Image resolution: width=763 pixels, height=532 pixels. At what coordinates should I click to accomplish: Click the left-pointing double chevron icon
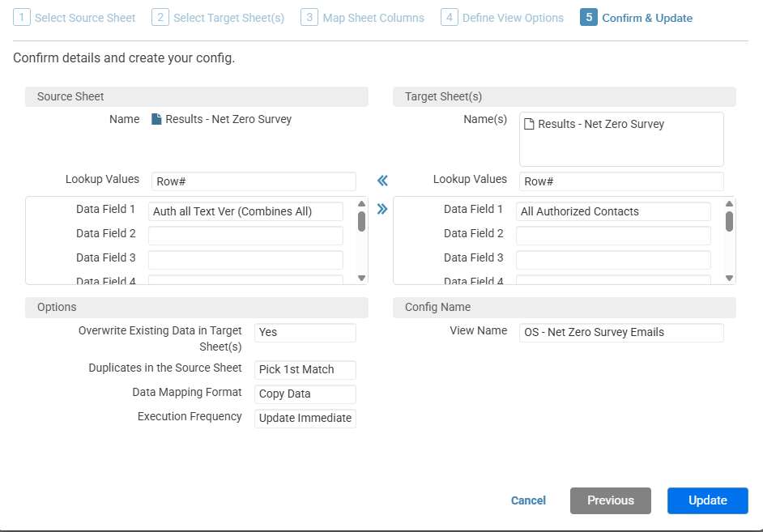tap(382, 181)
